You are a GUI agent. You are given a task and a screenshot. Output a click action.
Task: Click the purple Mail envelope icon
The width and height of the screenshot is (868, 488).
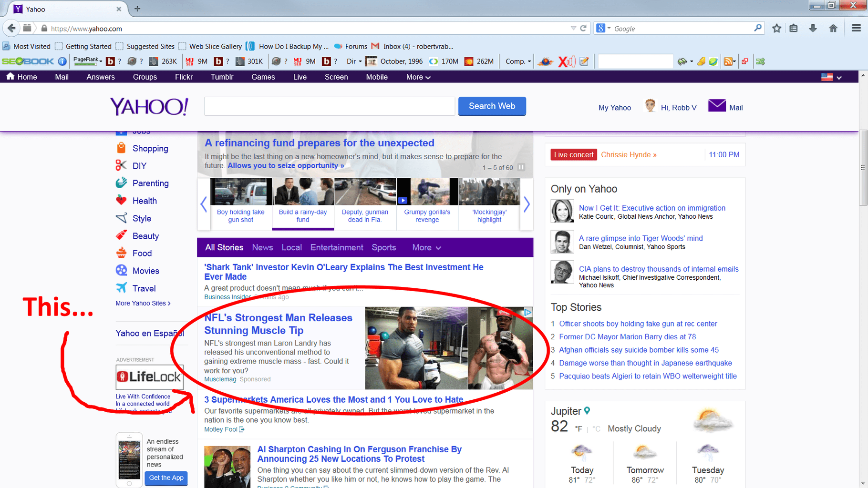click(x=717, y=105)
